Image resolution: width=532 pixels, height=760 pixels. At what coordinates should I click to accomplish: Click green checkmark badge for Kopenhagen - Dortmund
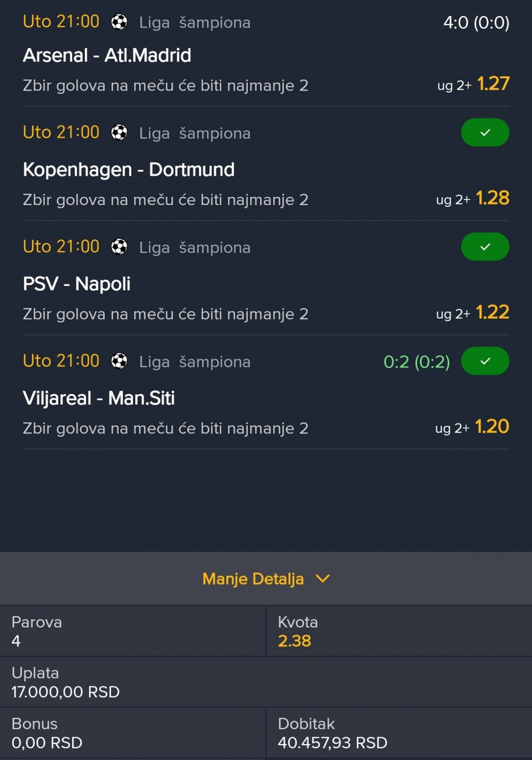click(485, 132)
